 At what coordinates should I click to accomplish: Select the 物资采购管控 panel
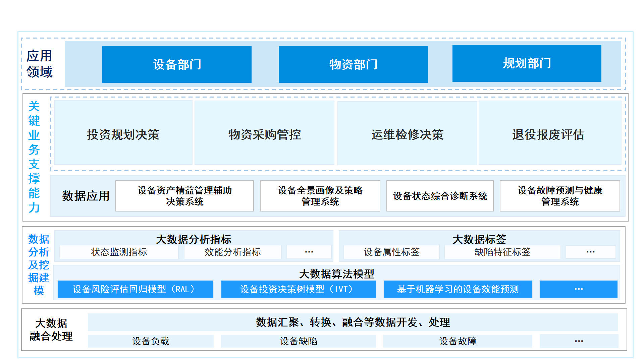click(x=264, y=133)
